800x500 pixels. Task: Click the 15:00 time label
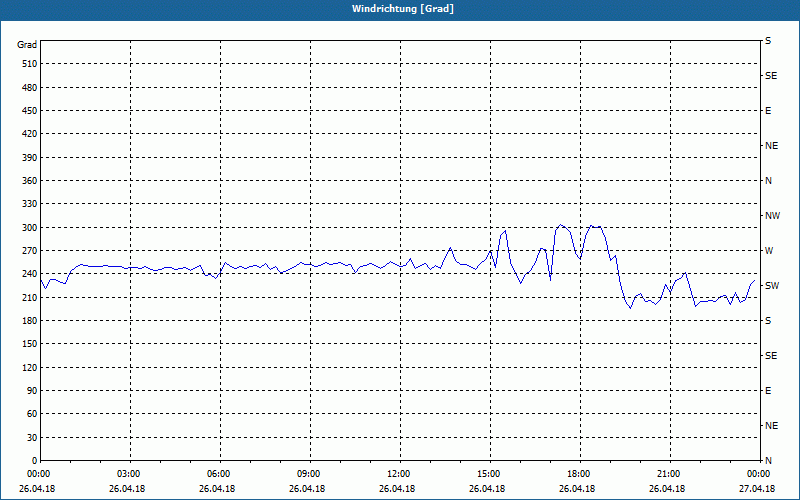coord(487,474)
